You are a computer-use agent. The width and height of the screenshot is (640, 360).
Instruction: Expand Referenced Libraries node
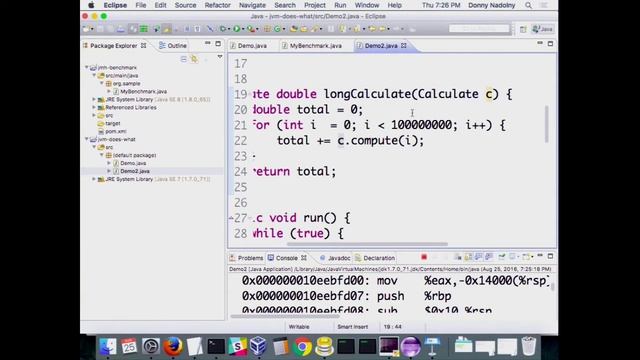[94, 107]
